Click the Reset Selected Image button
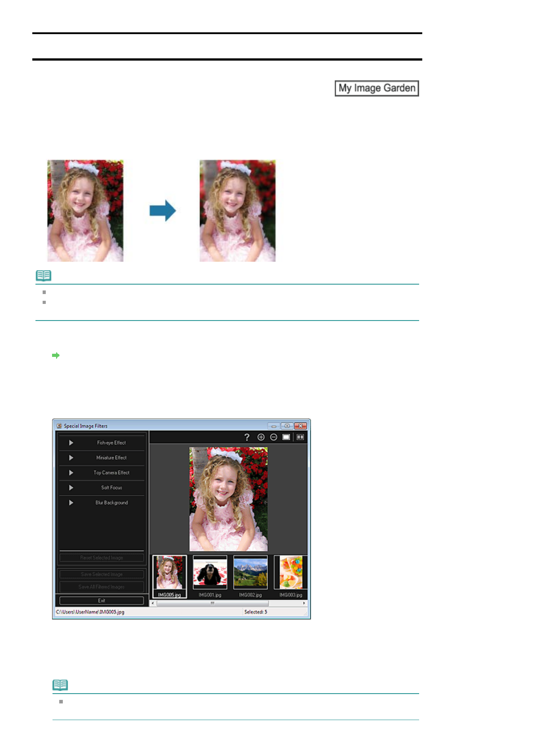Image resolution: width=534 pixels, height=756 pixels. point(102,558)
